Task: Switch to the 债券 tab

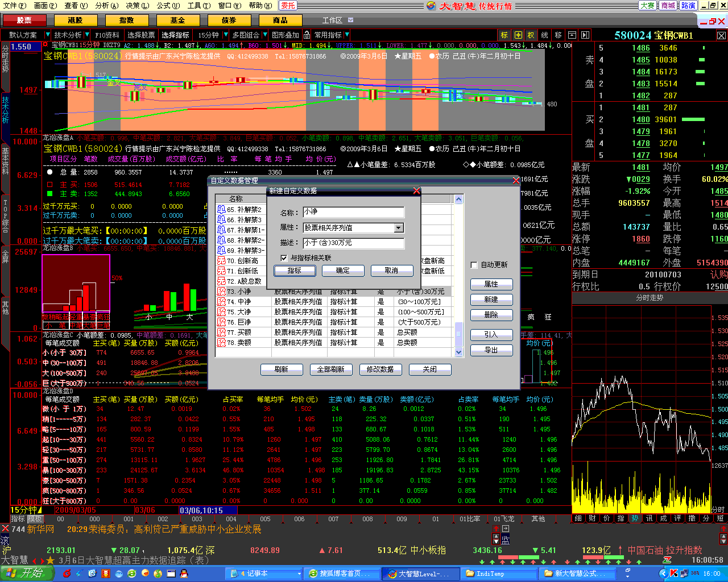Action: coord(229,20)
